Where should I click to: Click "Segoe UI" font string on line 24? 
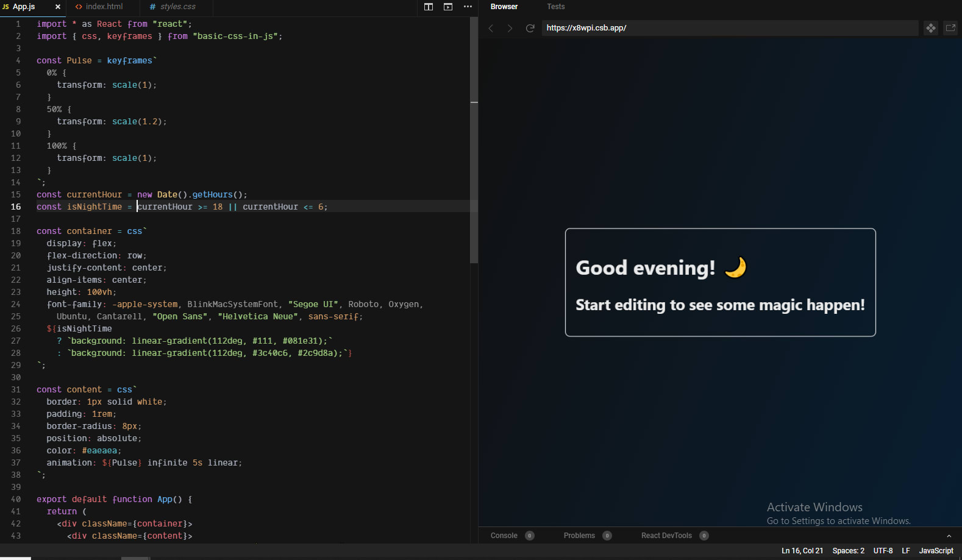pyautogui.click(x=313, y=304)
